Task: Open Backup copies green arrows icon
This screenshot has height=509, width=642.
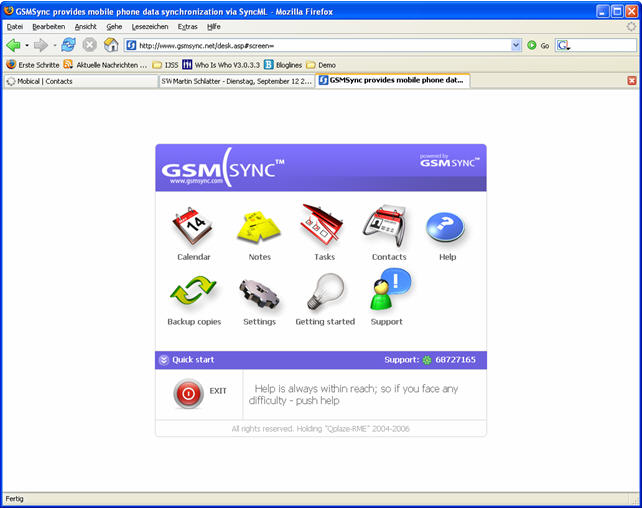Action: click(193, 291)
